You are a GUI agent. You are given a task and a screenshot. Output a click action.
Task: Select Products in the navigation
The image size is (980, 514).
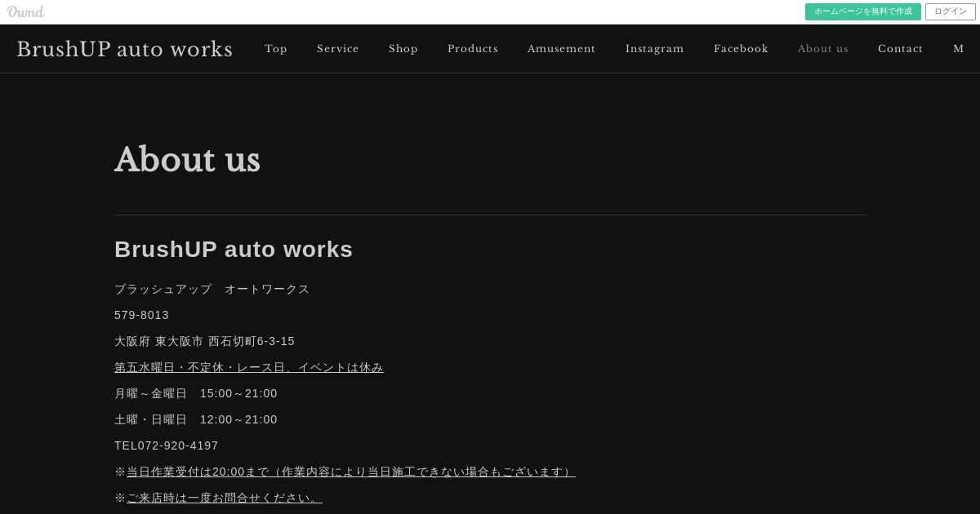click(473, 49)
